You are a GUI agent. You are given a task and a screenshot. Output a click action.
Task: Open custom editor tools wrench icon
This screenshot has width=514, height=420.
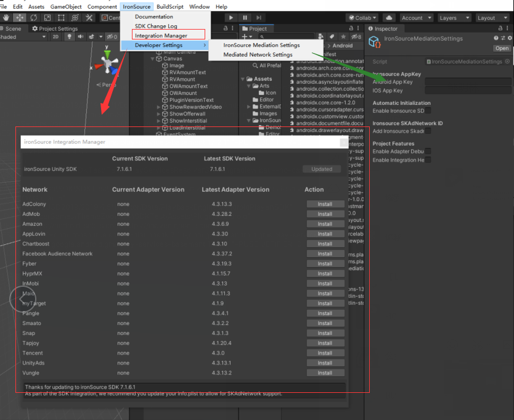pyautogui.click(x=89, y=18)
